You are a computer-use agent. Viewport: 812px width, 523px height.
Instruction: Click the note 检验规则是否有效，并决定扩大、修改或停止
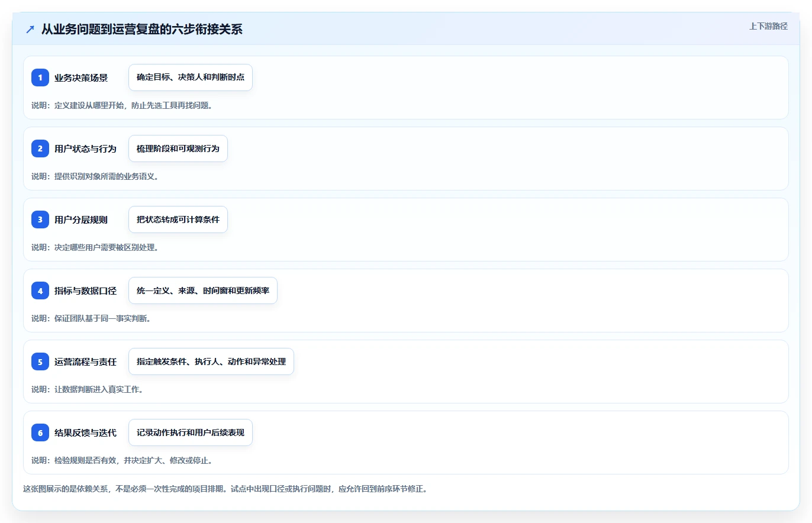(122, 460)
